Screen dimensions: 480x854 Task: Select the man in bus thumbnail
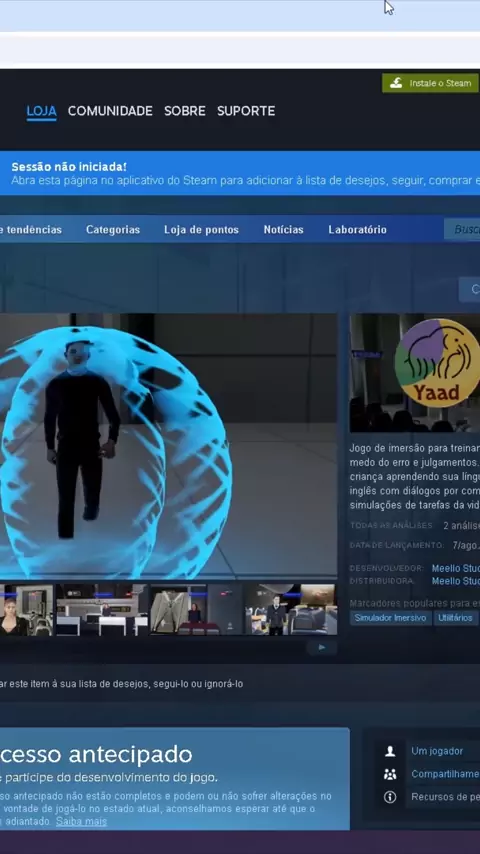[x=291, y=609]
